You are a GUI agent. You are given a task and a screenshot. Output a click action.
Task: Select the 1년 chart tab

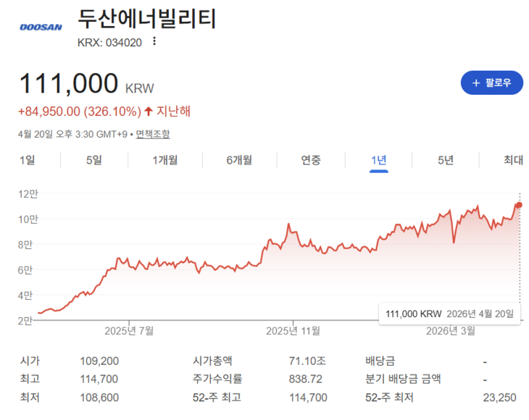click(378, 160)
